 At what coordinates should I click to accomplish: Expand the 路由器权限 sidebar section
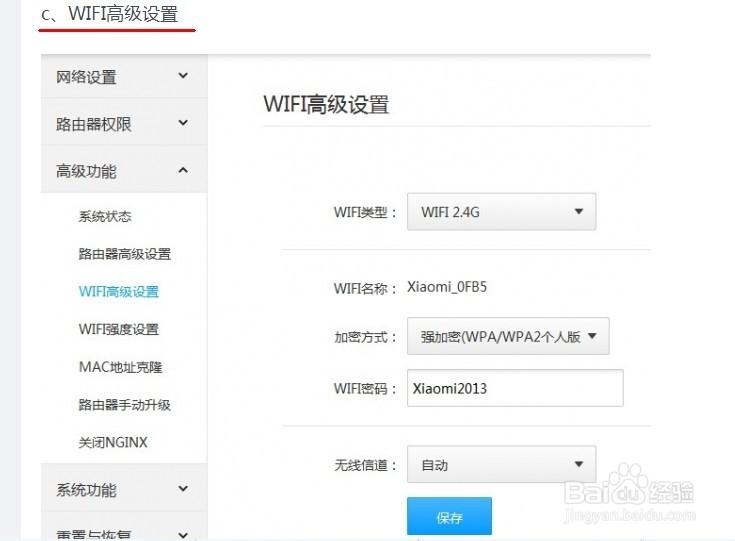[x=124, y=123]
